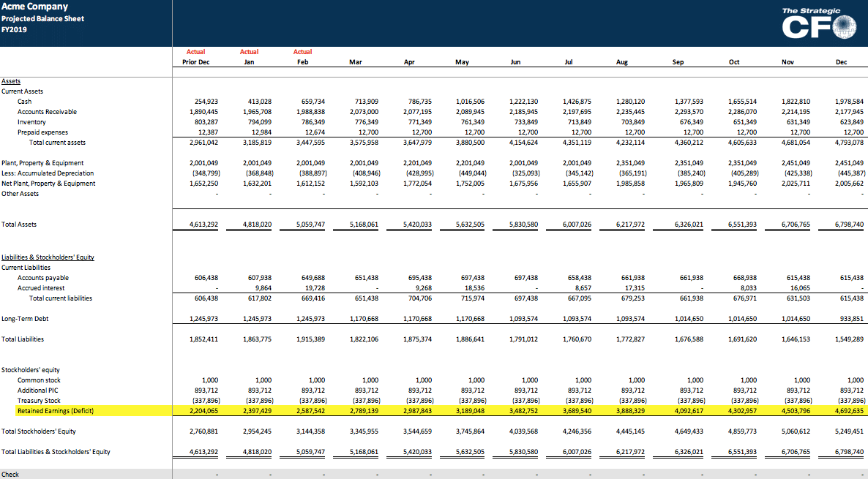
Task: Click the 'Less: Accumulated Depreciation' row label
Action: [x=48, y=173]
